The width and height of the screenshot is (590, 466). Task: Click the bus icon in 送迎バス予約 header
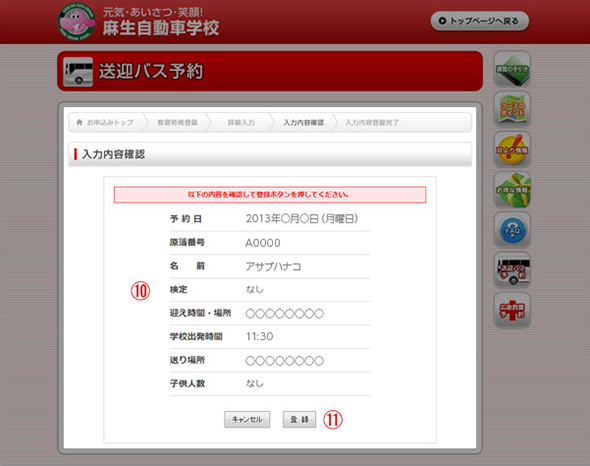[78, 72]
